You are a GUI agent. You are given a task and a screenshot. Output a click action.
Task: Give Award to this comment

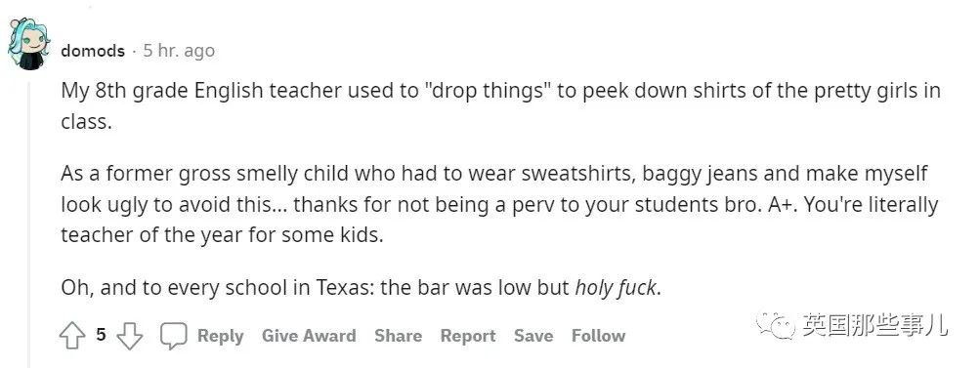click(309, 336)
